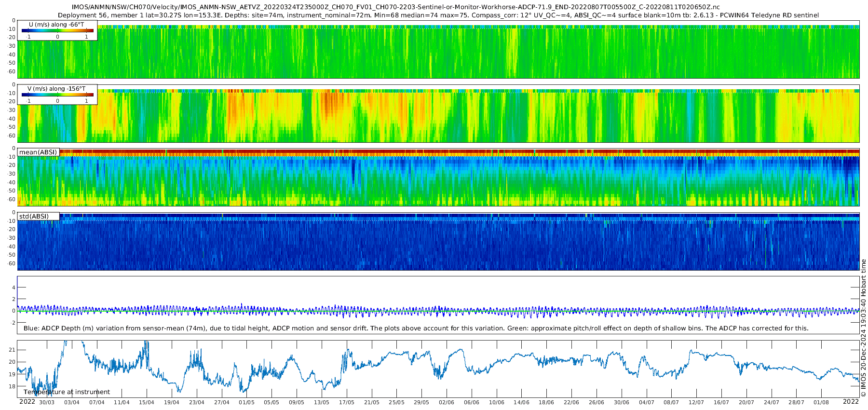Click the 'U (m/s) along -66°T' legend title

coord(56,25)
